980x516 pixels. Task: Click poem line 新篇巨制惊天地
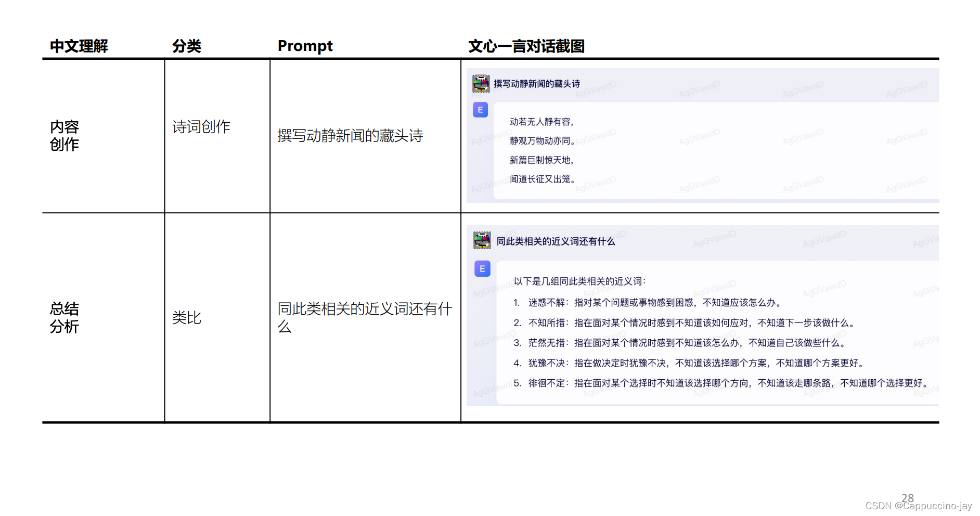(541, 160)
